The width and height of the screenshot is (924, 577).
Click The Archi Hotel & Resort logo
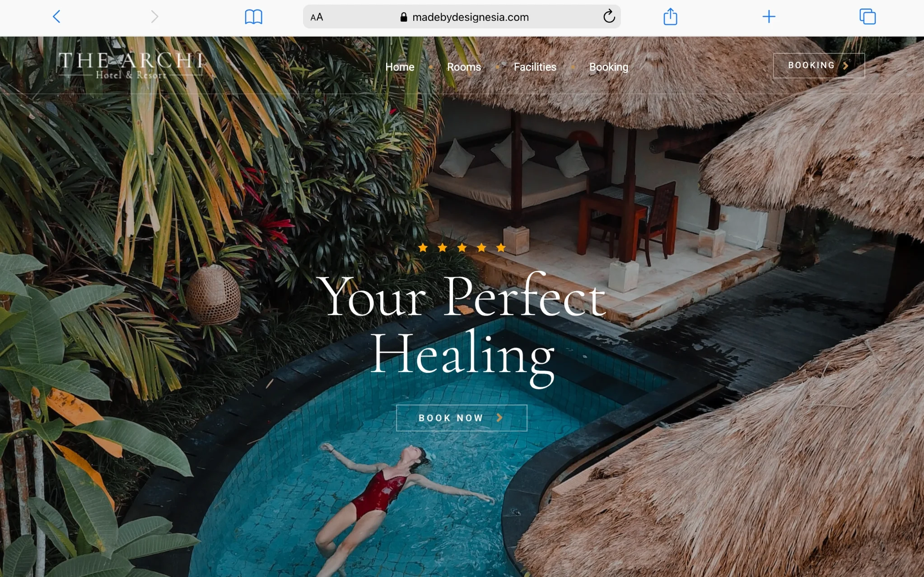point(131,65)
